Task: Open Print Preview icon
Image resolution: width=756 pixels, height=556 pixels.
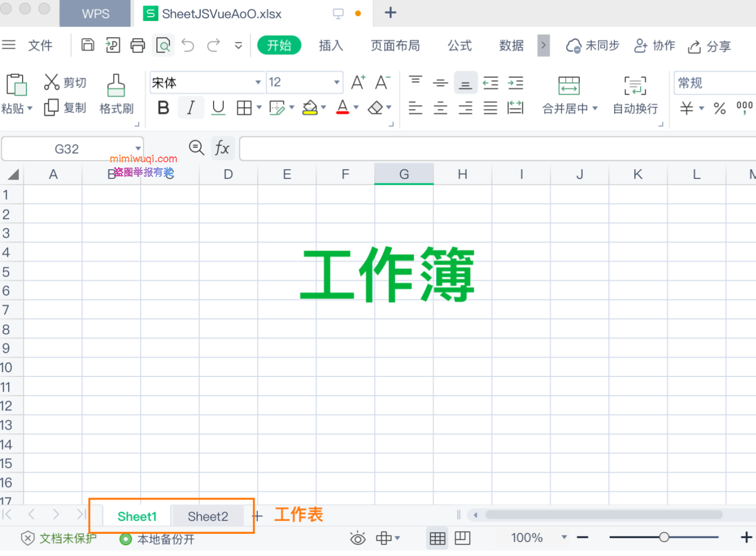Action: (x=163, y=45)
